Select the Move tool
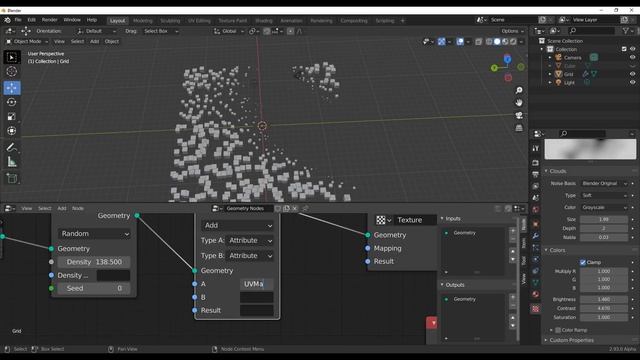The height and width of the screenshot is (360, 640). pyautogui.click(x=12, y=87)
